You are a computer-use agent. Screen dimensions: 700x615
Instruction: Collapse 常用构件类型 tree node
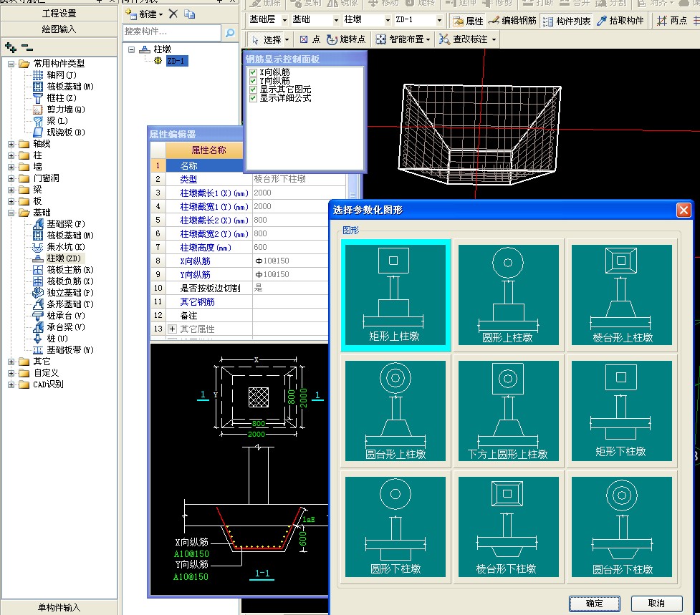pos(11,64)
